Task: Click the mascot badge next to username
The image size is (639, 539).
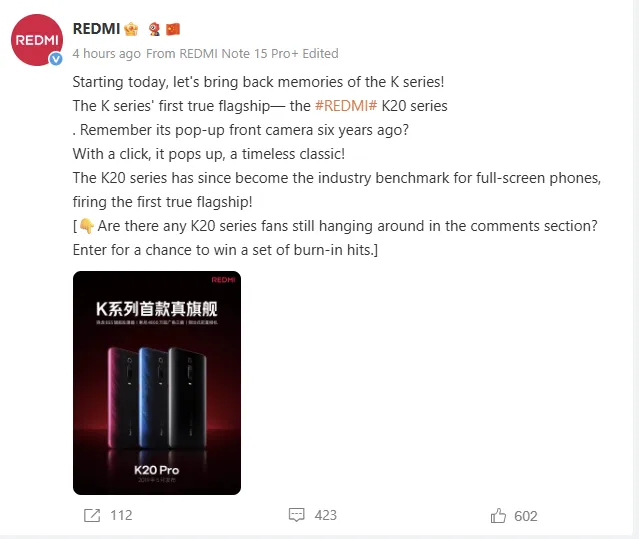Action: [154, 29]
